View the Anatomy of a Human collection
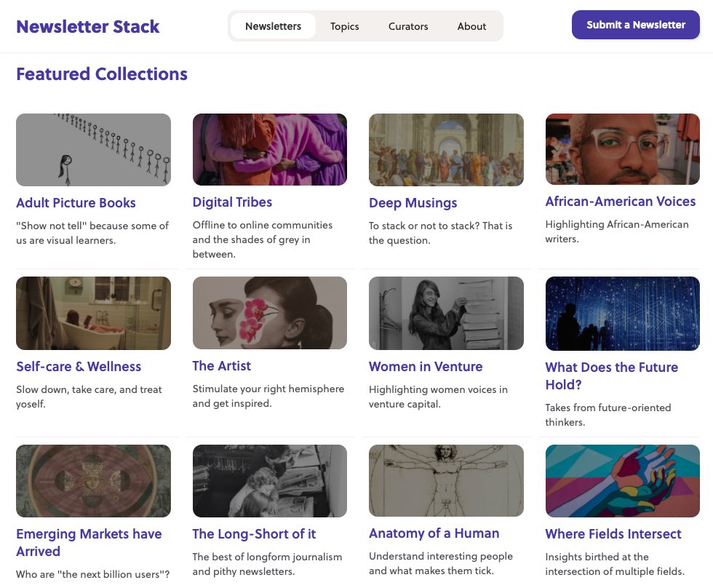Viewport: 713px width, 588px height. 434,533
